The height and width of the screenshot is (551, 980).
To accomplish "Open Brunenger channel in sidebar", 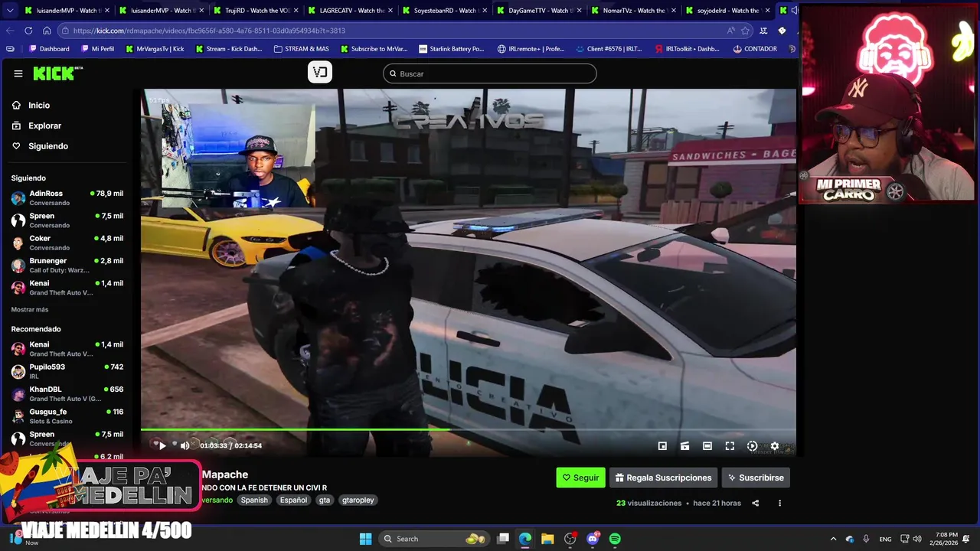I will click(x=67, y=265).
